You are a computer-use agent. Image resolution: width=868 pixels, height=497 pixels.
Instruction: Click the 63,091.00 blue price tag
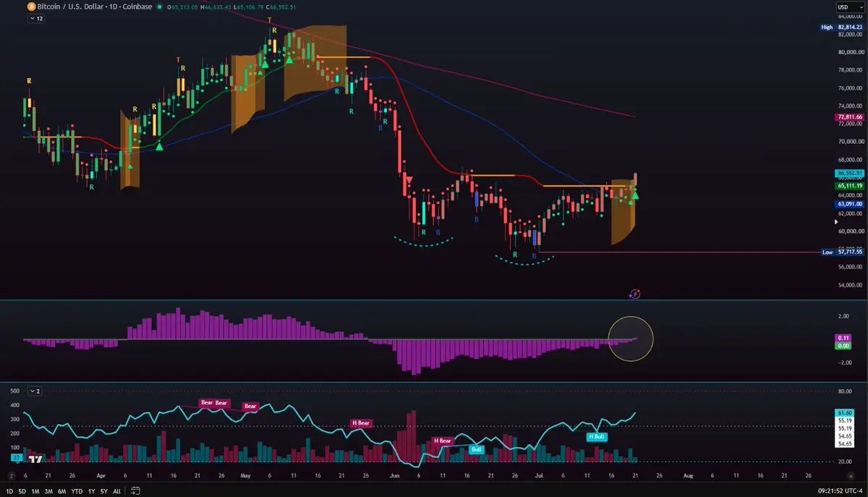tap(850, 204)
